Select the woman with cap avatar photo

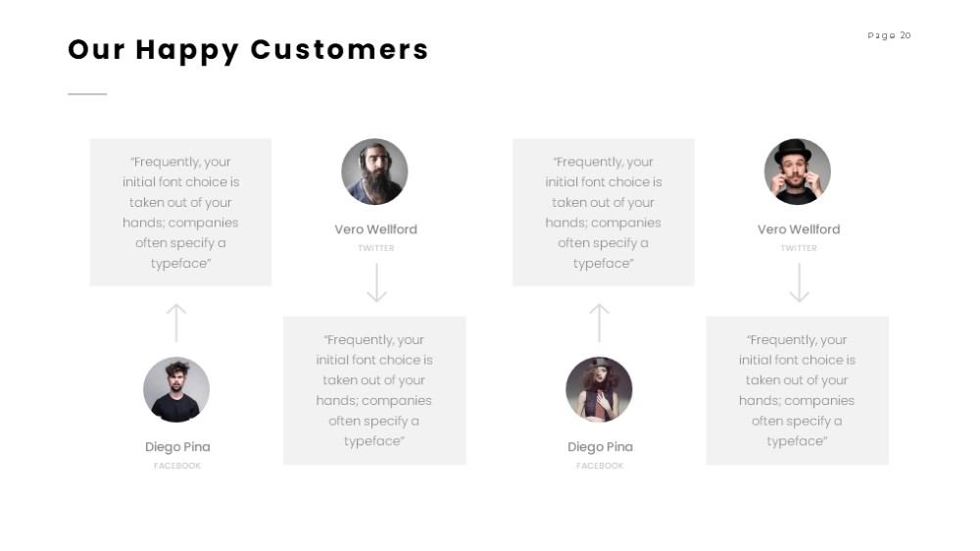tap(599, 389)
